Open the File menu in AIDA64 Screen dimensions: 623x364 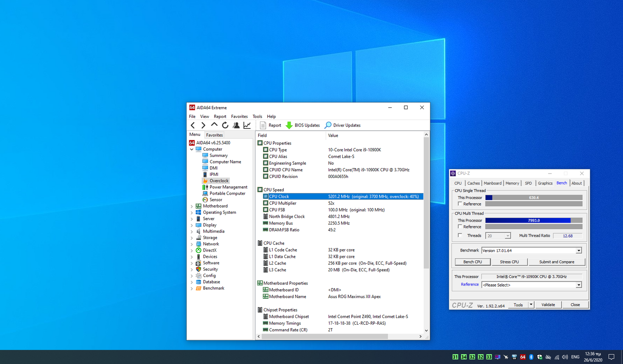point(192,116)
